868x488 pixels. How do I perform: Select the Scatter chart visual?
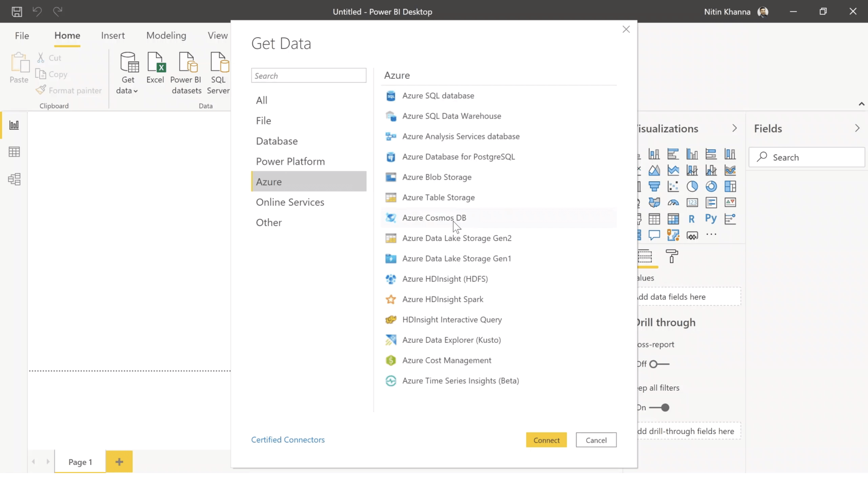(x=673, y=186)
